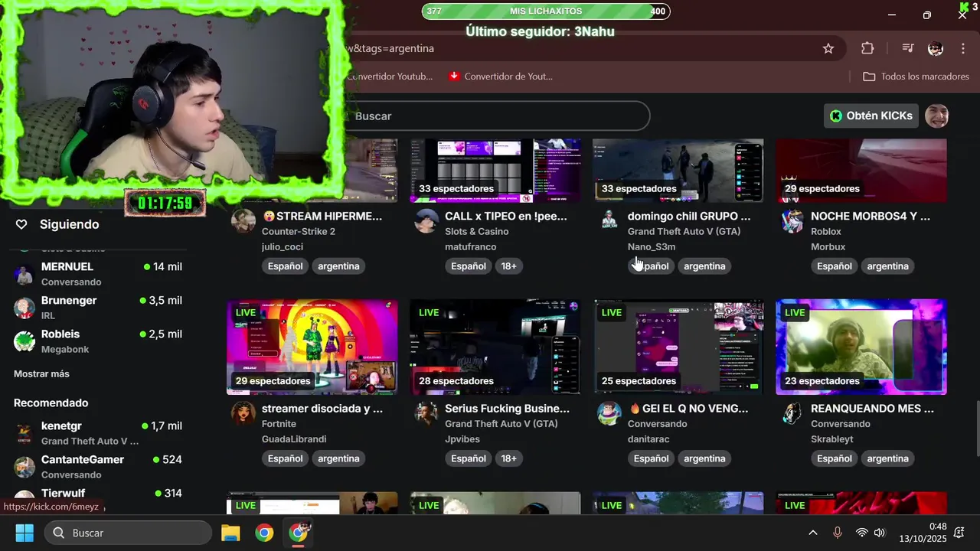Open the Convertidor Youtub... bookmark
Image resolution: width=980 pixels, height=551 pixels.
point(390,77)
